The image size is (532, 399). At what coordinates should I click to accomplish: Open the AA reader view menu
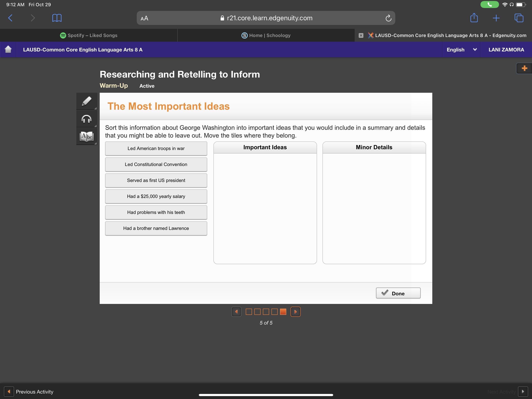(x=144, y=18)
